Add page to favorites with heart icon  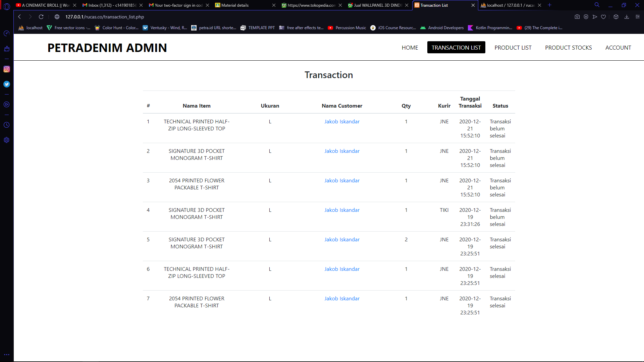click(603, 17)
